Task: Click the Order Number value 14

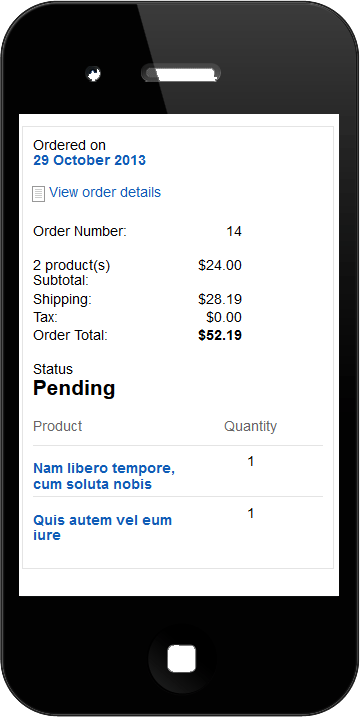Action: point(234,231)
